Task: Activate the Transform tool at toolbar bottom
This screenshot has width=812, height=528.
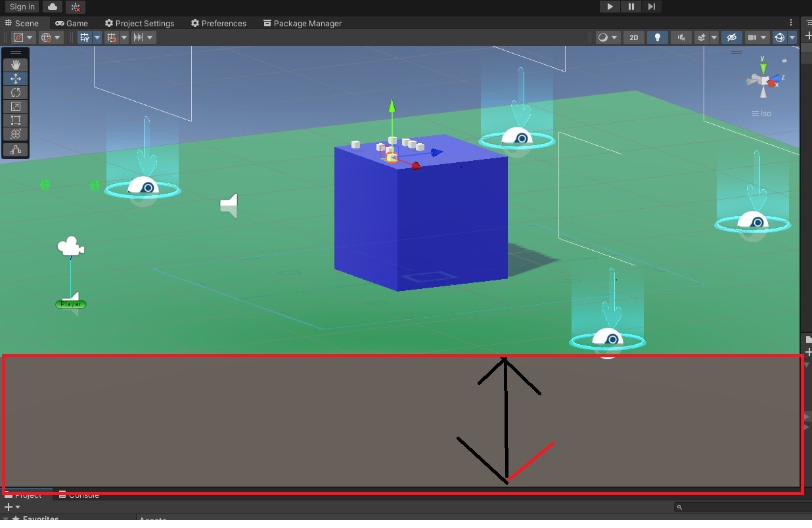Action: [x=16, y=134]
